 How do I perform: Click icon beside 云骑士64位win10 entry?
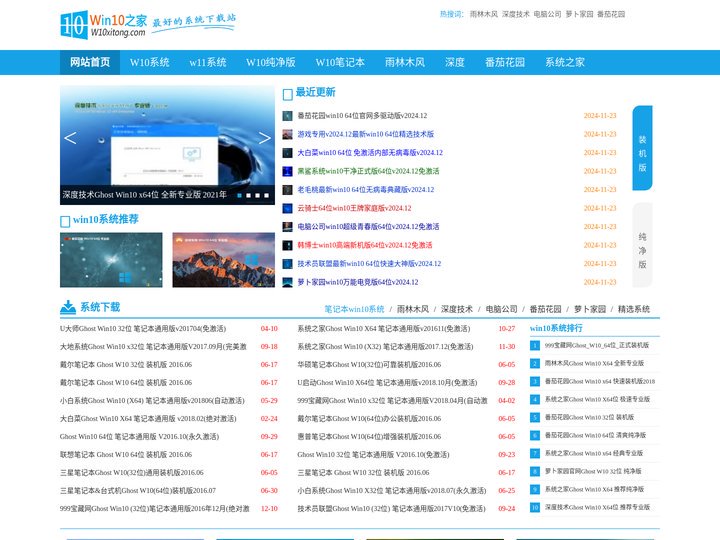(287, 208)
